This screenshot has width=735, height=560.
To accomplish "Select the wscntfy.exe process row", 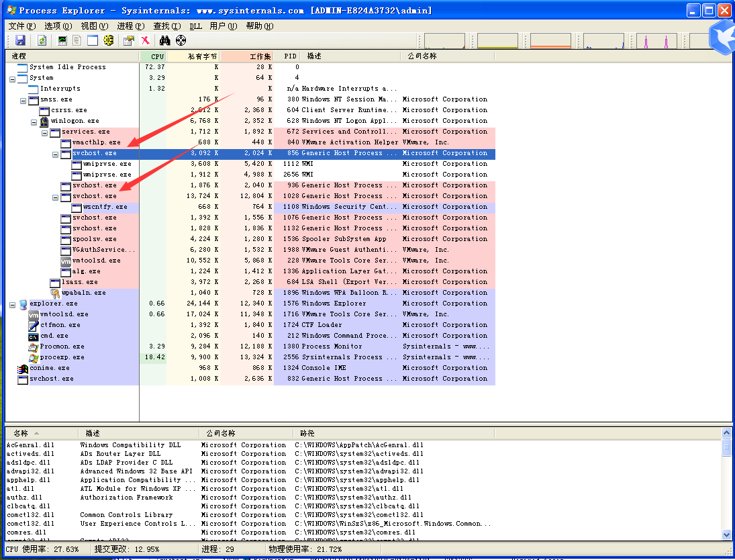I will pyautogui.click(x=250, y=207).
